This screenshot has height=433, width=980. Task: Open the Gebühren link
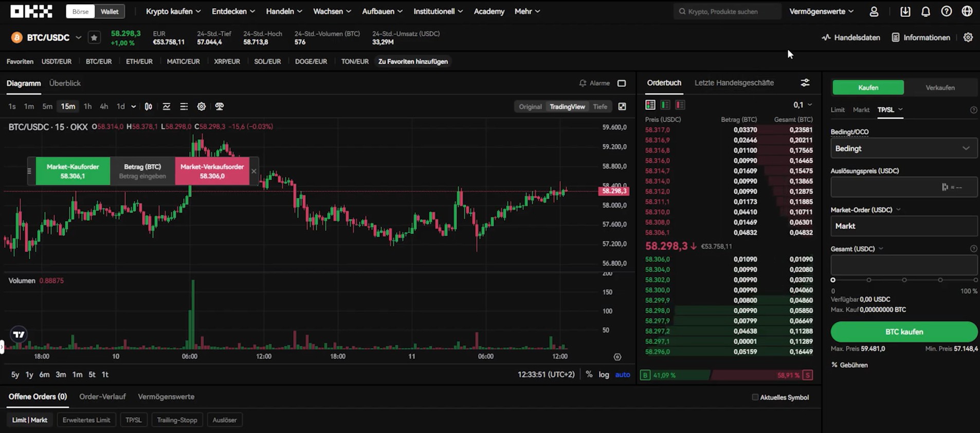tap(849, 365)
